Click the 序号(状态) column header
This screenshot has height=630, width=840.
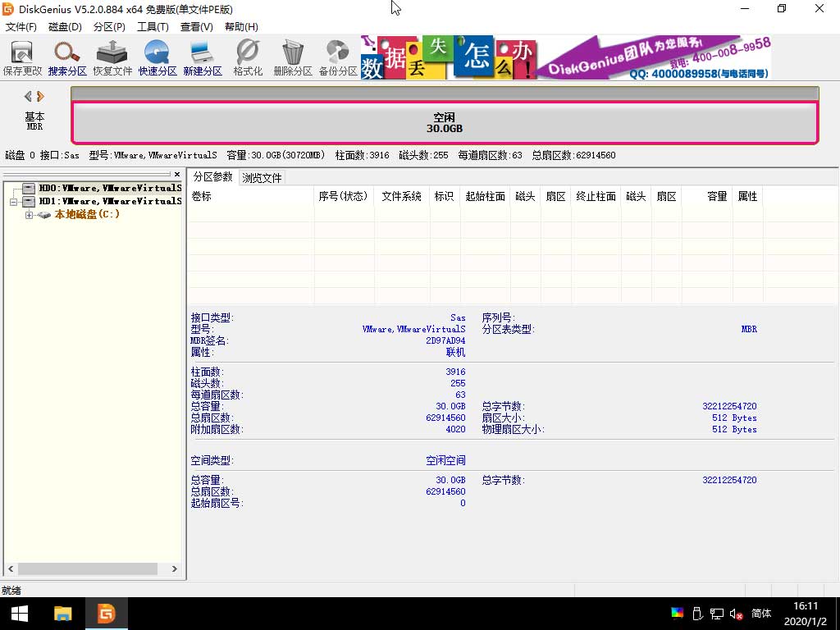pos(344,197)
